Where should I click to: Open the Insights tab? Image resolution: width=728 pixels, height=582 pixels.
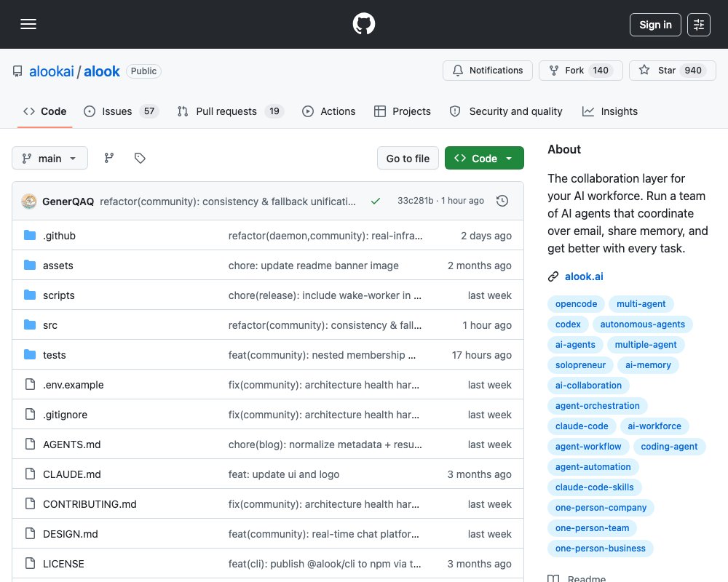tap(609, 111)
